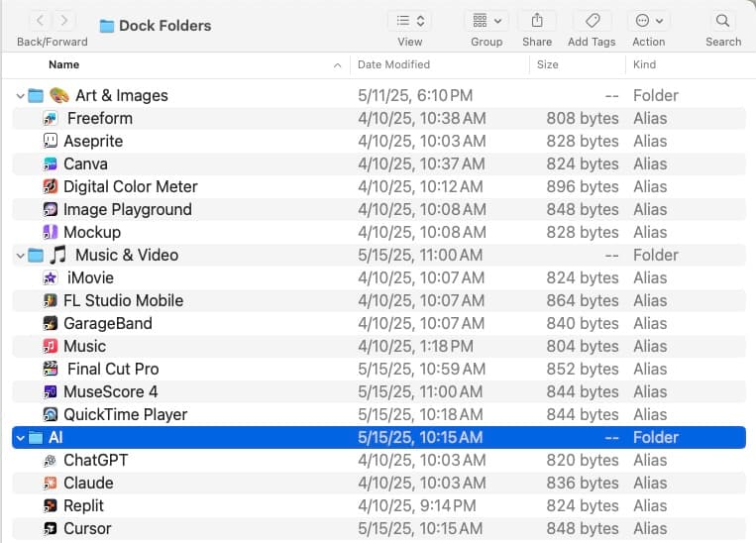
Task: Click the QuickTime Player icon
Action: (x=51, y=414)
